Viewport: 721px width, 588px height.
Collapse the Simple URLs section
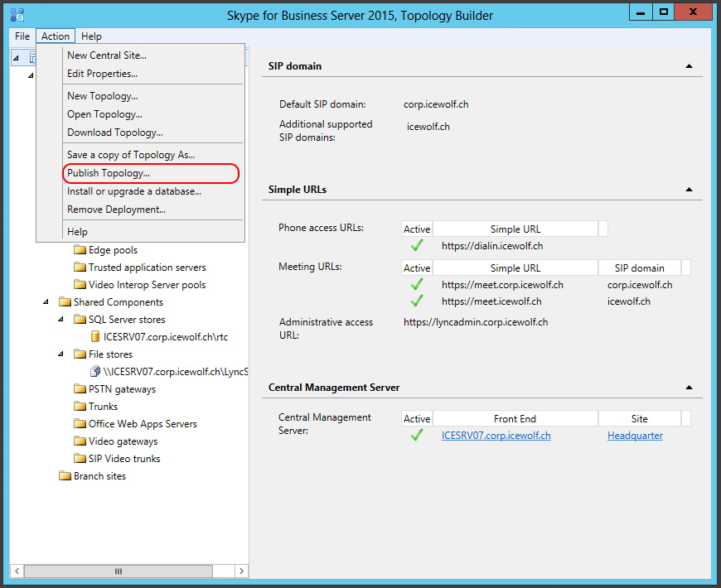coord(689,190)
